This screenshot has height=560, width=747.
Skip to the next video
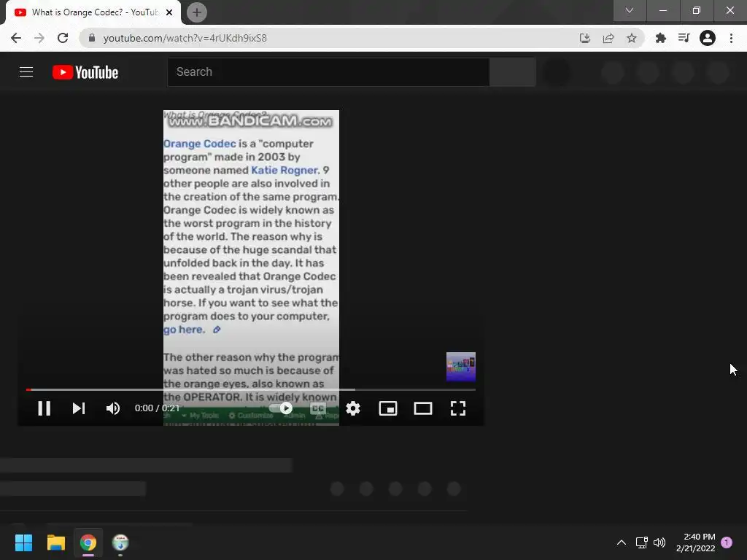coord(79,408)
